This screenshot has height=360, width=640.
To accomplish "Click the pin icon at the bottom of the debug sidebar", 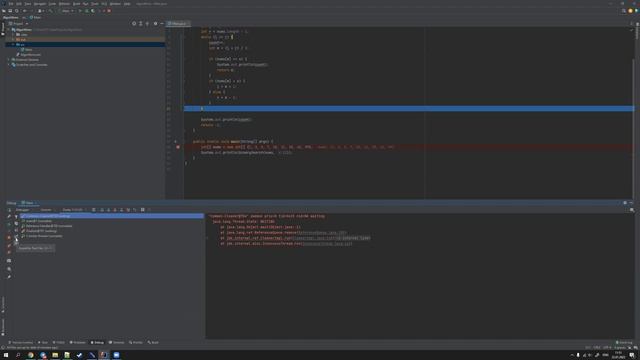I will (x=9, y=277).
